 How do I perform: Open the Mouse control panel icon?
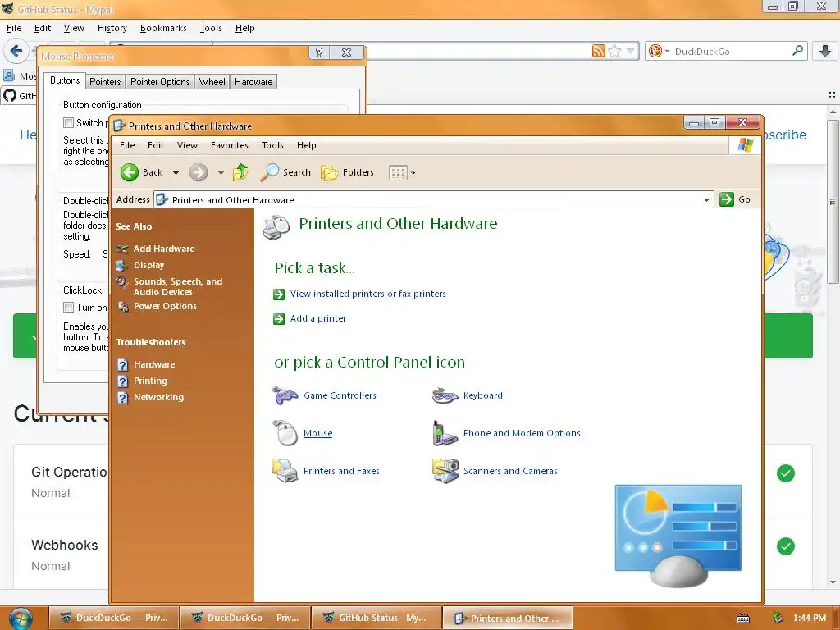pos(285,433)
